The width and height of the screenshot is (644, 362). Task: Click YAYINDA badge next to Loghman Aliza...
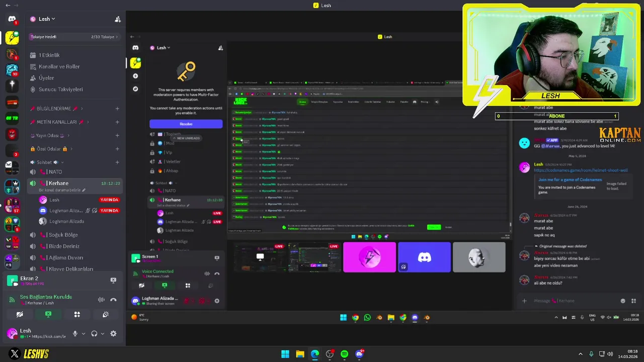(109, 211)
